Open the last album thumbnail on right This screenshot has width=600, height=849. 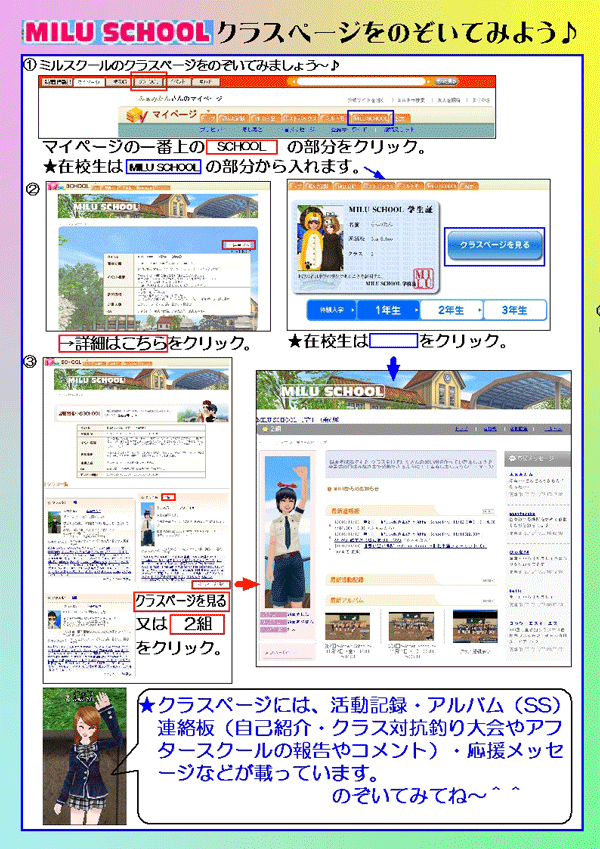coord(528,626)
